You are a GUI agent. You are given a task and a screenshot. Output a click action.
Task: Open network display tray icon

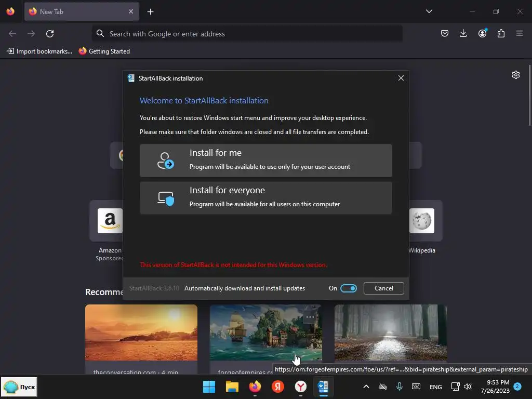tap(455, 387)
